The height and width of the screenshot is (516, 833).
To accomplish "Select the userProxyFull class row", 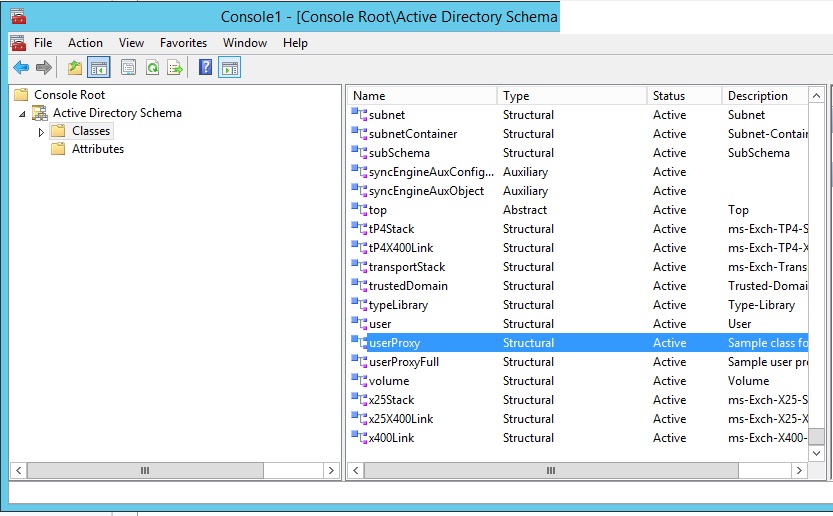I will point(579,362).
